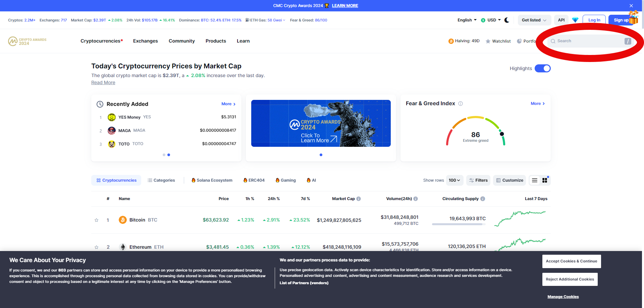Click the API button
Image resolution: width=644 pixels, height=308 pixels.
click(x=561, y=20)
